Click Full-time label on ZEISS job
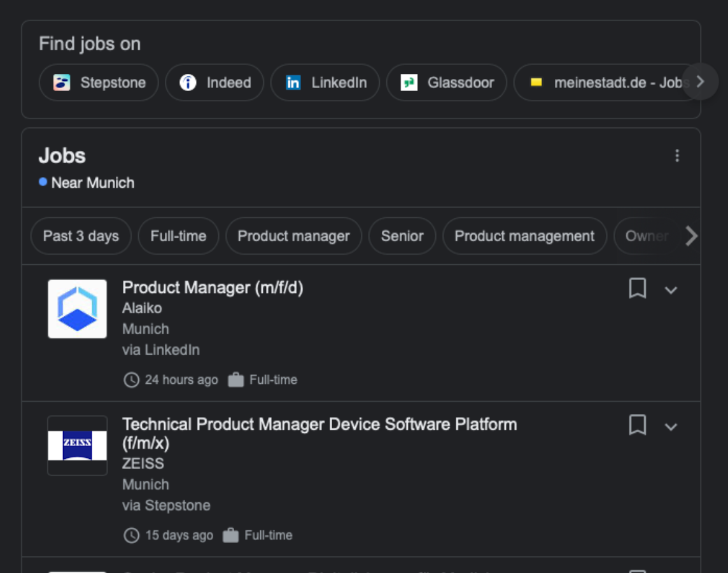728x573 pixels. click(x=269, y=535)
